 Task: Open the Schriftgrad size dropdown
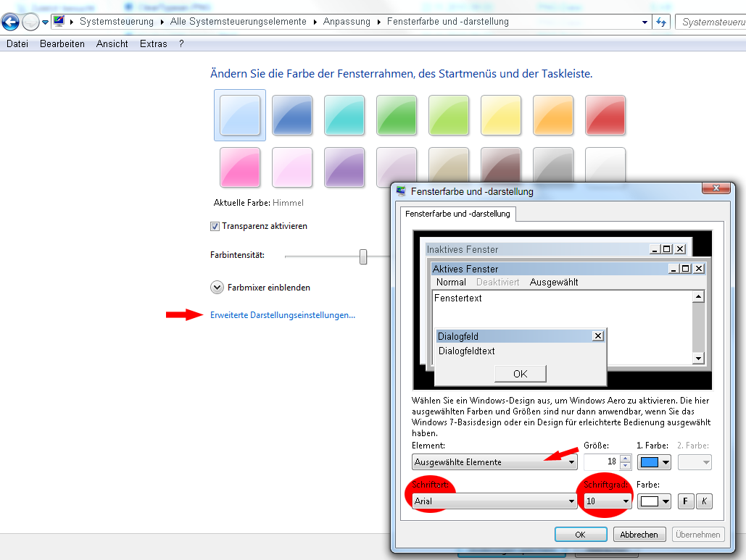click(608, 501)
